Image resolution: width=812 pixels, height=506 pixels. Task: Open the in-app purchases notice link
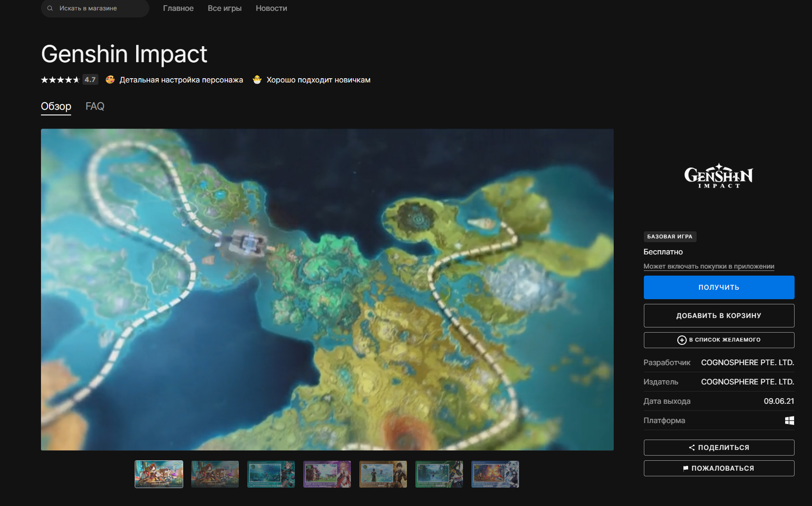(709, 267)
